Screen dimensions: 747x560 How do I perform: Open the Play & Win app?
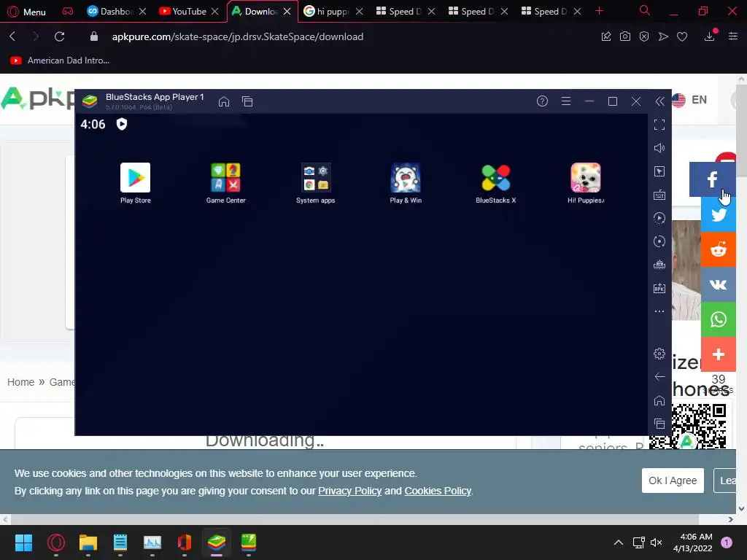pyautogui.click(x=406, y=183)
